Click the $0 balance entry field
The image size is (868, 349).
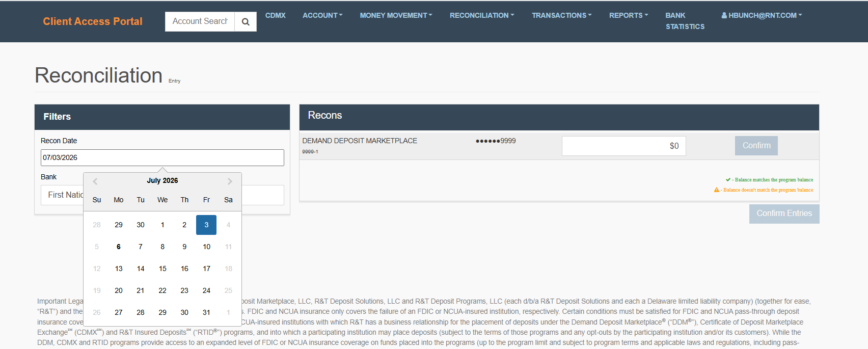coord(623,146)
